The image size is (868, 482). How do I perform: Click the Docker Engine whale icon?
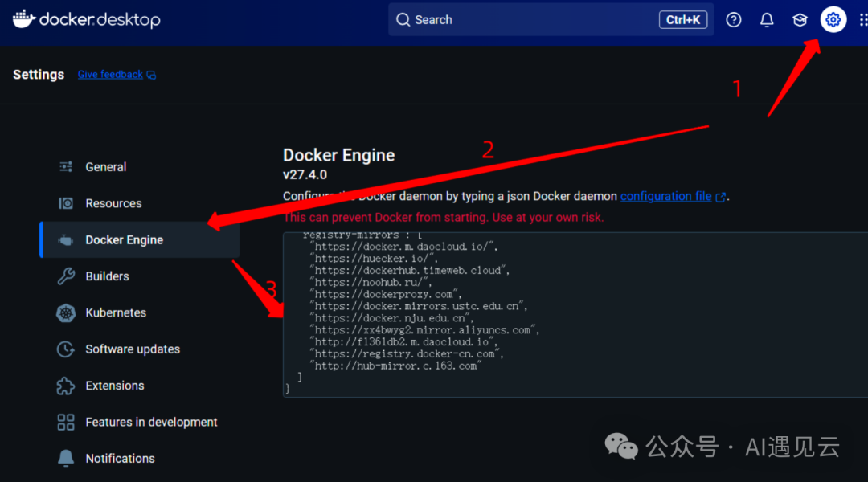(66, 239)
